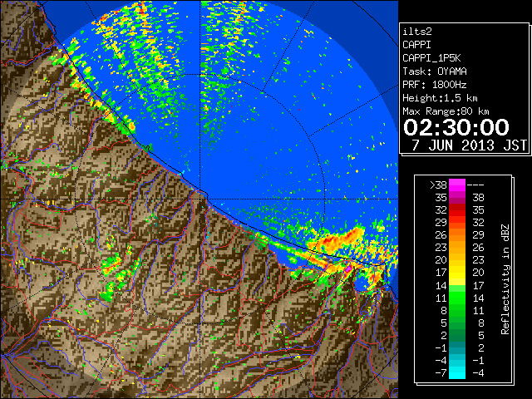Click the magenta peak-reflectivity echo on the radar map

click(x=348, y=268)
